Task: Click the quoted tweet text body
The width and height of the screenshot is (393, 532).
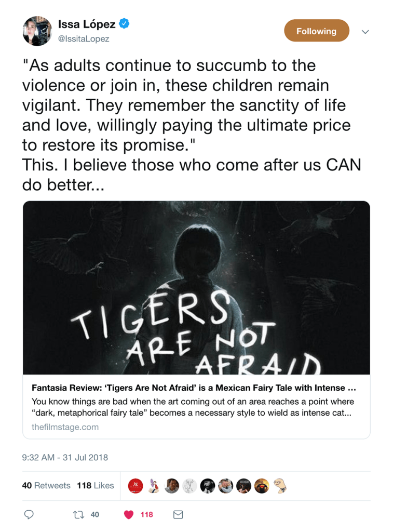Action: pos(192,125)
